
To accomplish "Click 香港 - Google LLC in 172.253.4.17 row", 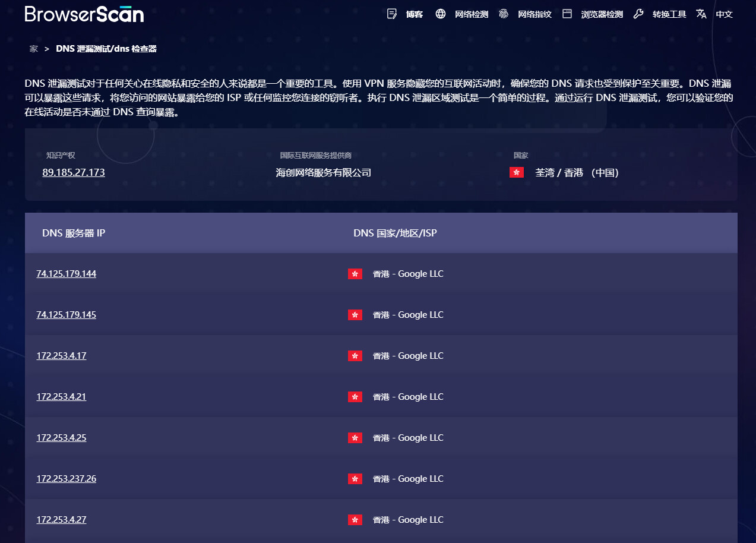I will pos(408,356).
